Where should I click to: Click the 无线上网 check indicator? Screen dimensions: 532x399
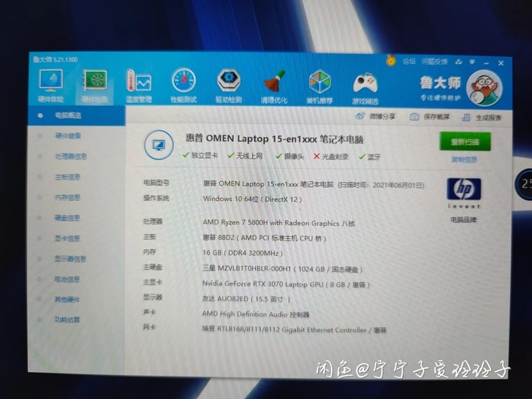tap(245, 156)
